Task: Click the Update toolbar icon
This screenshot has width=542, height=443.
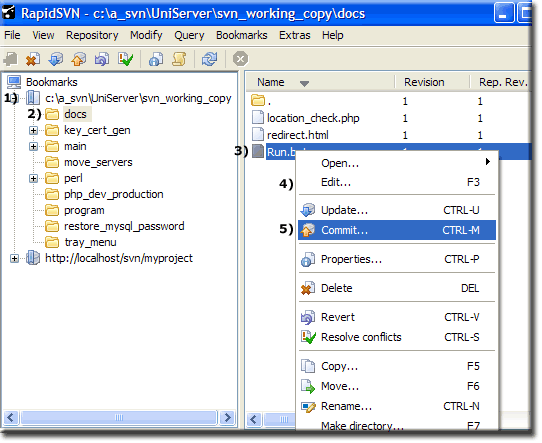Action: pyautogui.click(x=56, y=59)
